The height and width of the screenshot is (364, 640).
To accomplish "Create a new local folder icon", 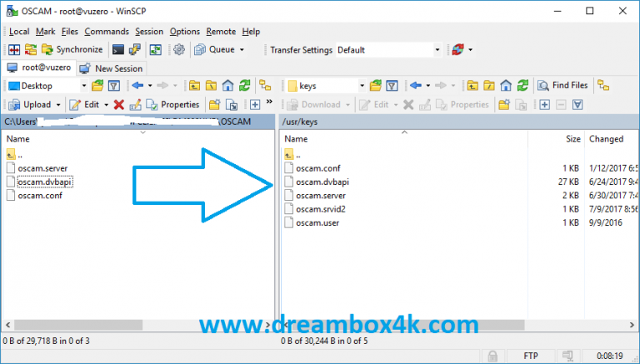I will 215,105.
